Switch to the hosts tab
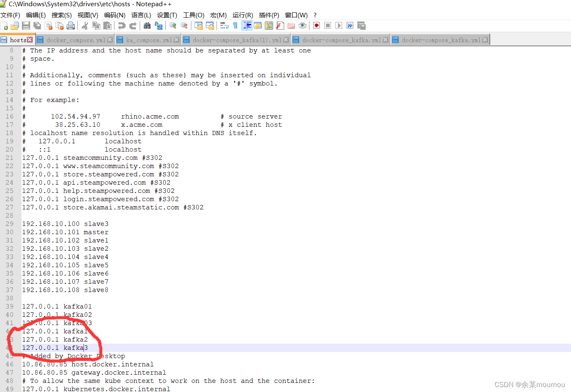Viewport: 571px width, 392px height. [18, 40]
